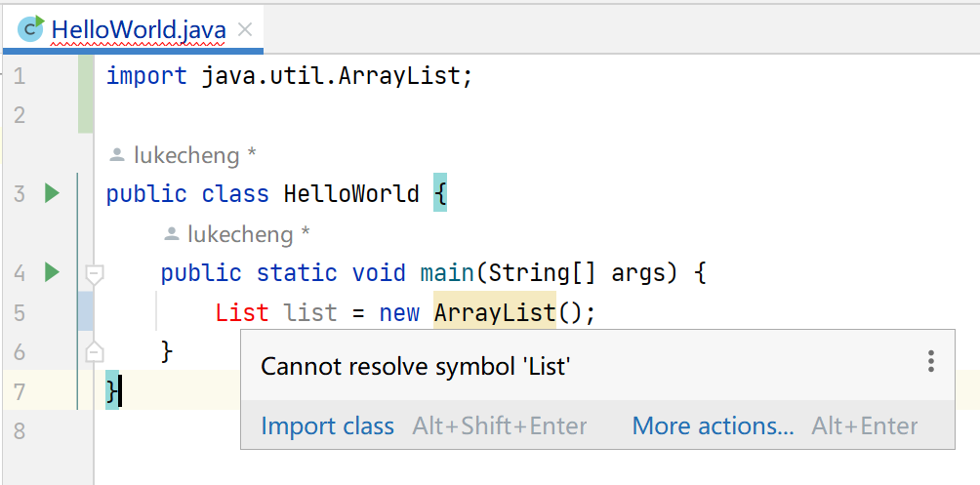Click the author icon above the main method
Screen dimensions: 980x485
[172, 234]
